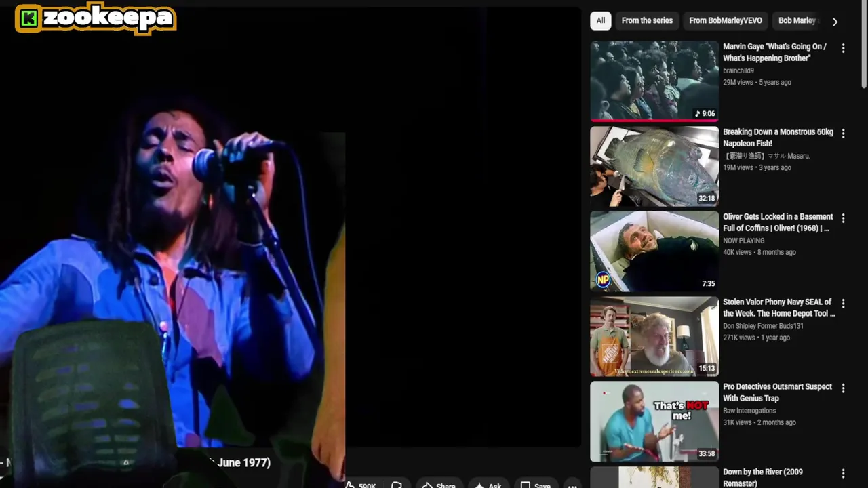The image size is (868, 488).
Task: Click the Bob Marley video player
Action: pos(290,227)
